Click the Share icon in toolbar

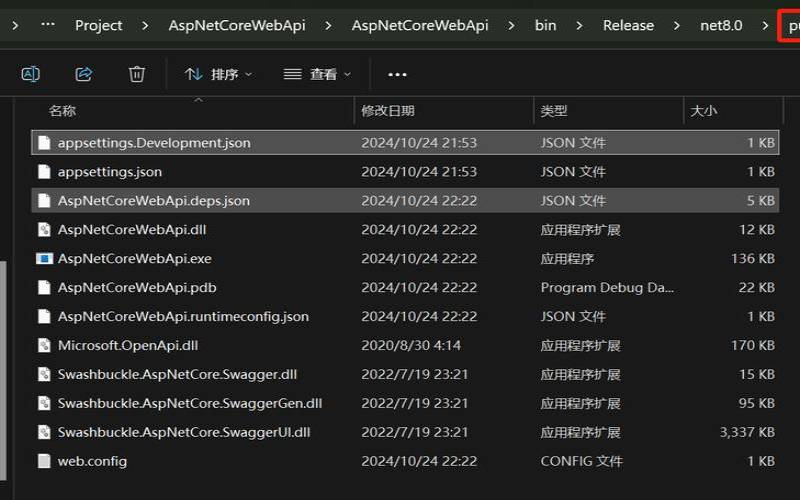point(84,74)
